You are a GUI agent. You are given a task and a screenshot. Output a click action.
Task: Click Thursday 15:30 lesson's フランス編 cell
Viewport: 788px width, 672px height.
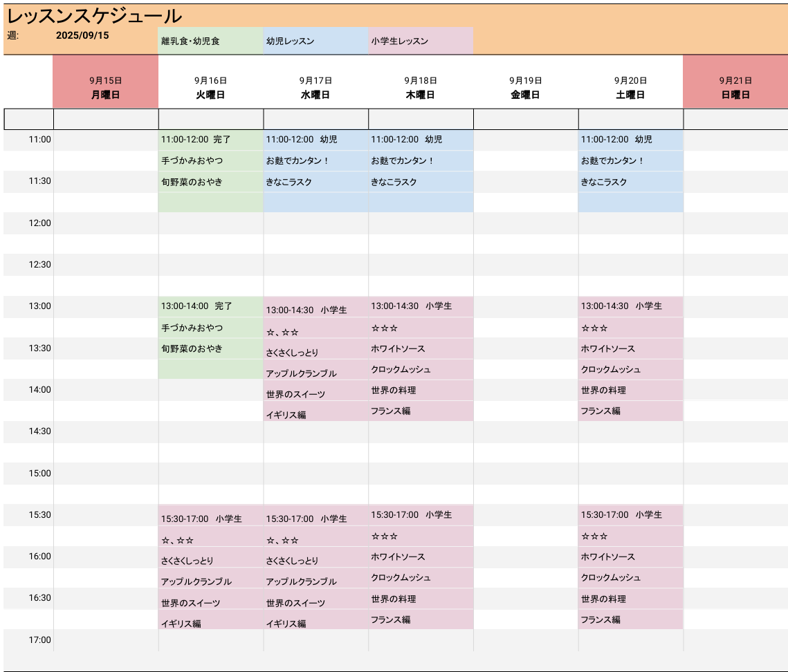pos(421,619)
